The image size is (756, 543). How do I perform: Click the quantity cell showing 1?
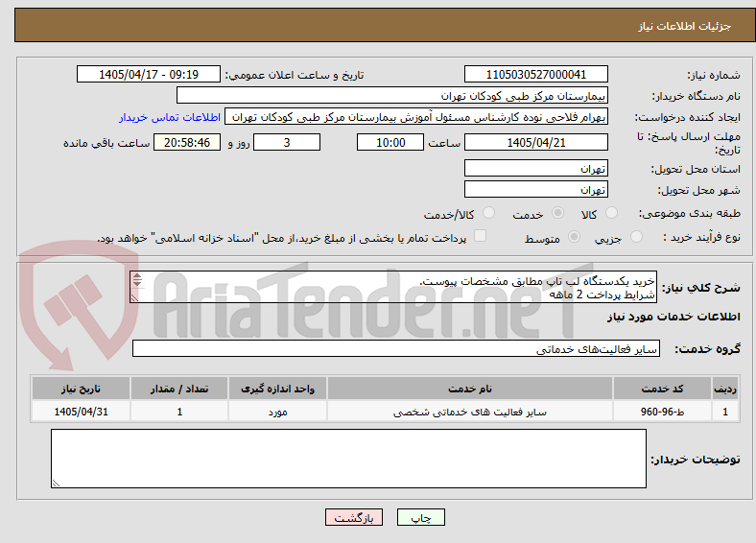click(x=179, y=412)
